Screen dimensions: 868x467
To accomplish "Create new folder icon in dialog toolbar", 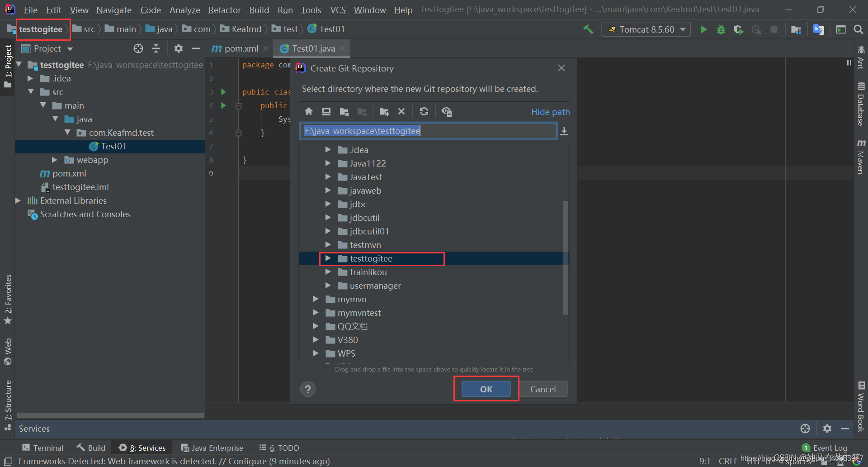I will 384,112.
